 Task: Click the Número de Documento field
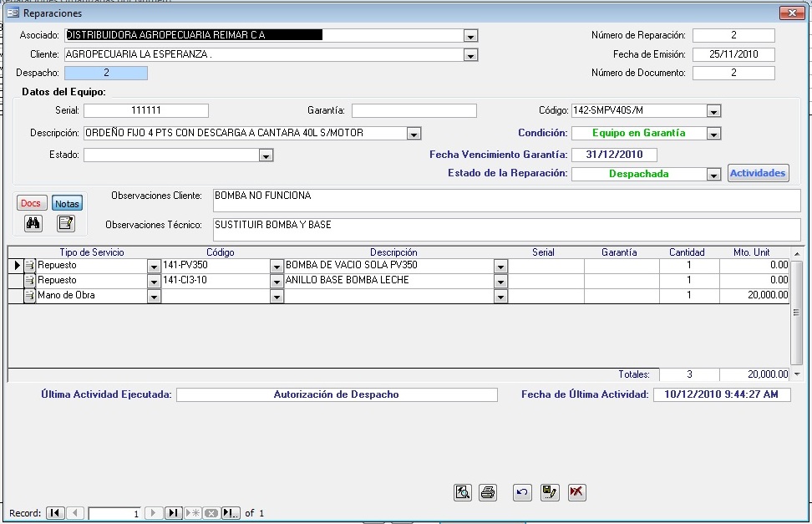[733, 73]
